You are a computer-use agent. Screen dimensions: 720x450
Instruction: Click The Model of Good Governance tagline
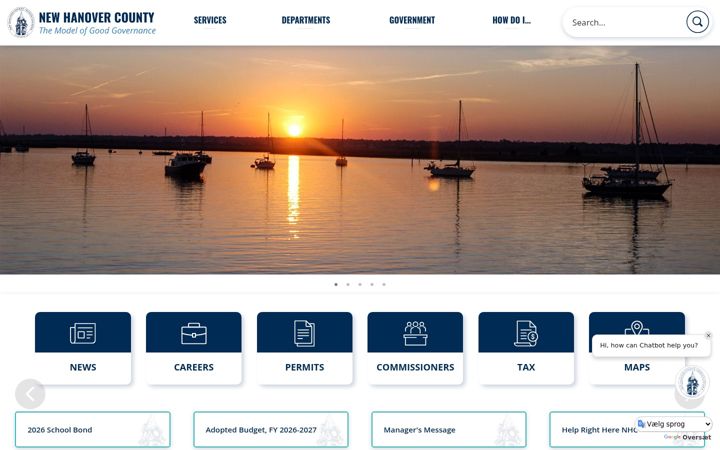[97, 31]
